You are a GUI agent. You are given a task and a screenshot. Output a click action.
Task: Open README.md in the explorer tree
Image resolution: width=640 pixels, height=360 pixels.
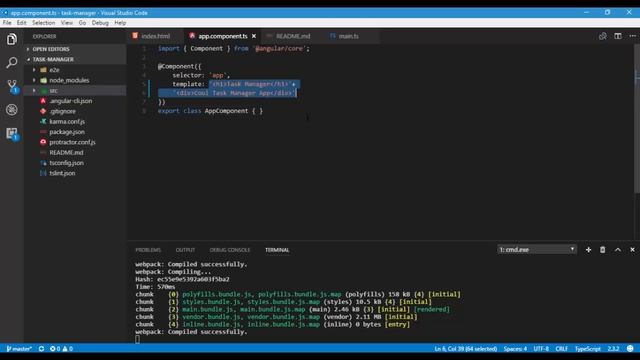coord(66,152)
